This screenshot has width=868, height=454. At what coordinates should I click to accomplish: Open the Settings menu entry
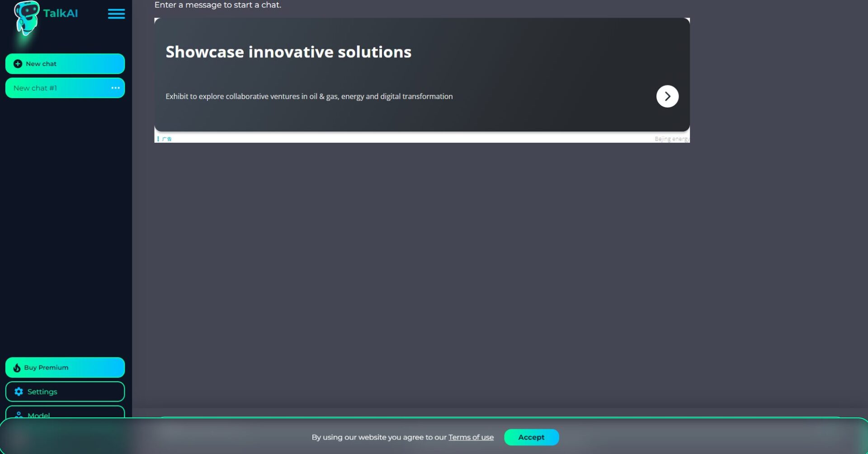[x=42, y=392]
